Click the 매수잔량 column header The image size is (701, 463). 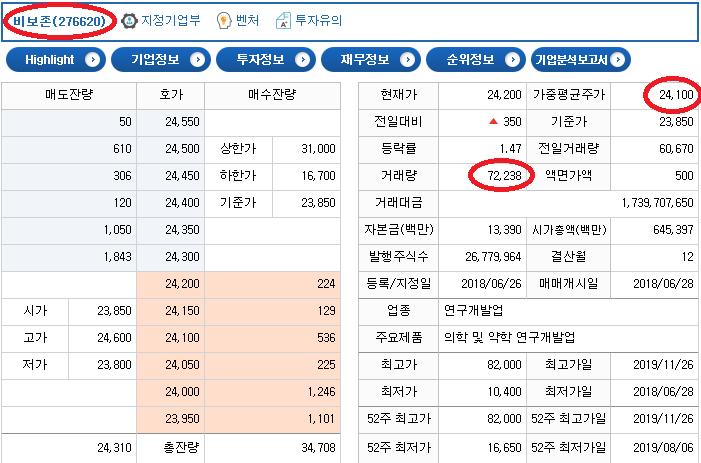point(272,95)
